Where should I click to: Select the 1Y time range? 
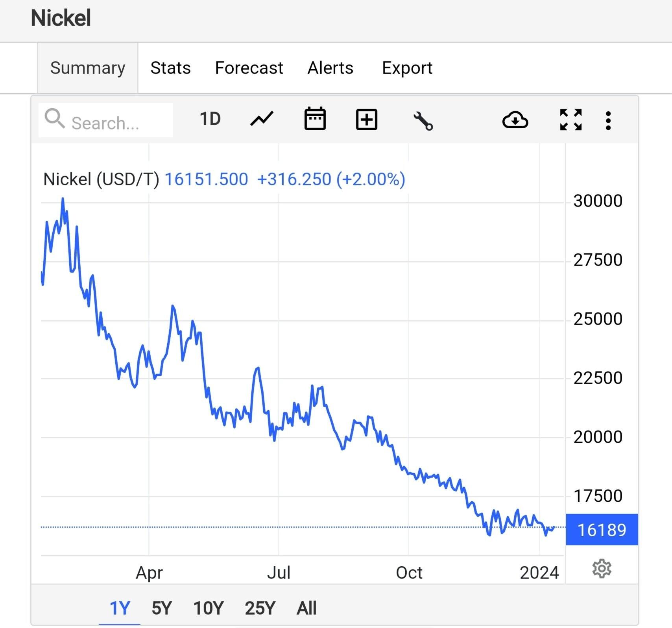pos(120,608)
